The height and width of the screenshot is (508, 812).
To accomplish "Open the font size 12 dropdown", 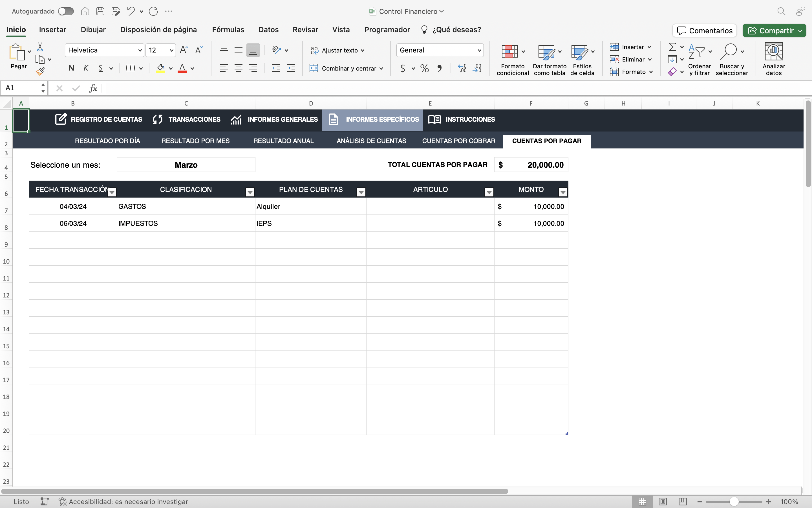I will pos(171,51).
